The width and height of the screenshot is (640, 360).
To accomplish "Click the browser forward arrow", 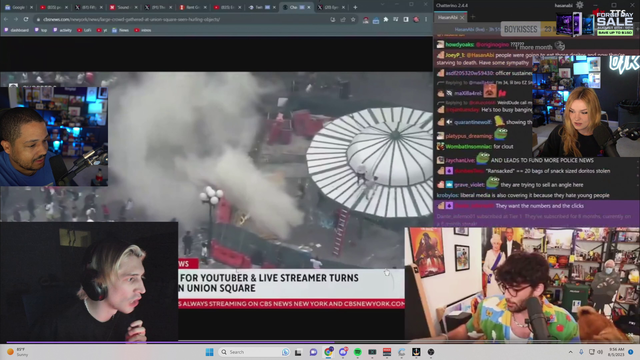I will (x=16, y=19).
